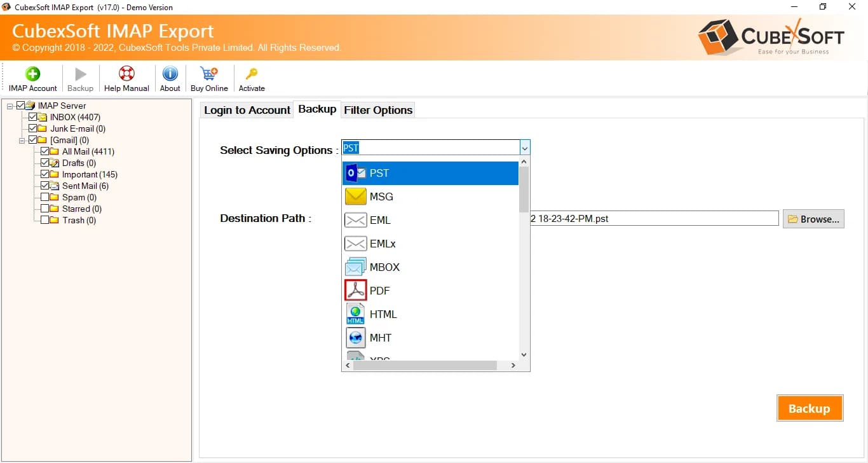868x463 pixels.
Task: Click the Destination Path input field
Action: coord(654,218)
